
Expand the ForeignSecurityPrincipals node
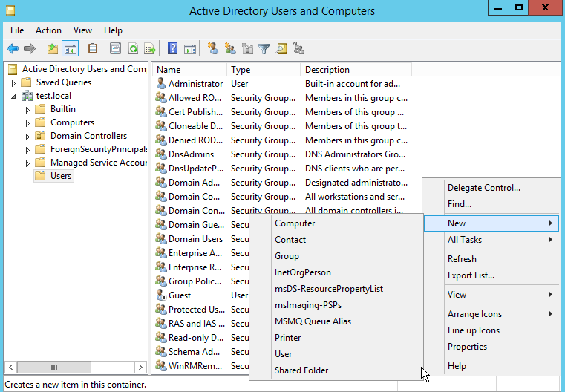pos(27,150)
